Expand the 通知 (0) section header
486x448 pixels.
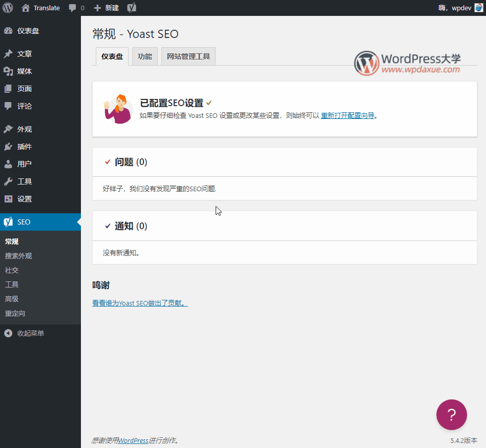285,226
